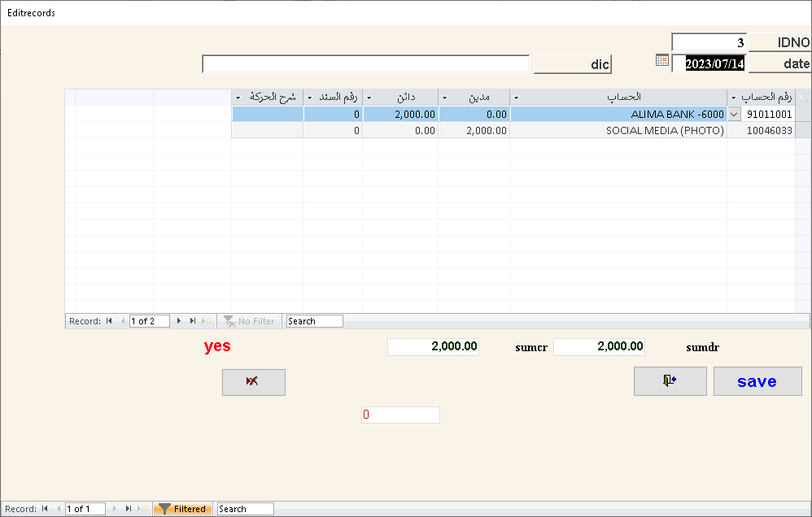The image size is (812, 517).
Task: Click debit cell 2,000.00 in SOCIAL MEDIA row
Action: pyautogui.click(x=474, y=130)
